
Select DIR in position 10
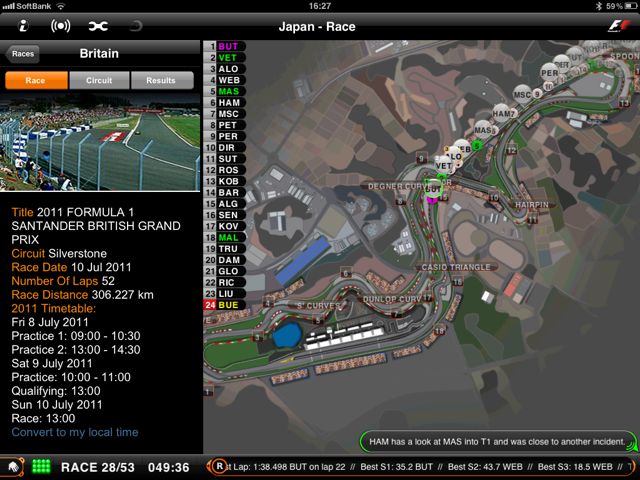[x=225, y=147]
